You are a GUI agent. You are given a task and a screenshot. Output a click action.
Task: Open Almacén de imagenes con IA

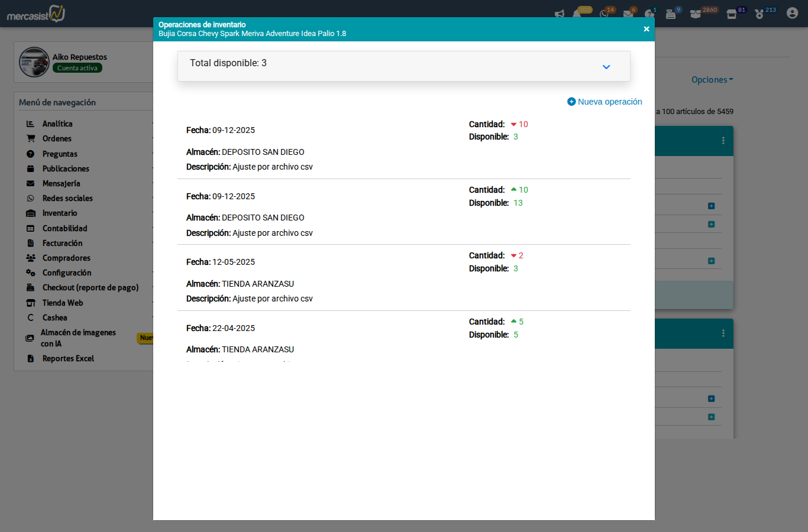(x=77, y=338)
